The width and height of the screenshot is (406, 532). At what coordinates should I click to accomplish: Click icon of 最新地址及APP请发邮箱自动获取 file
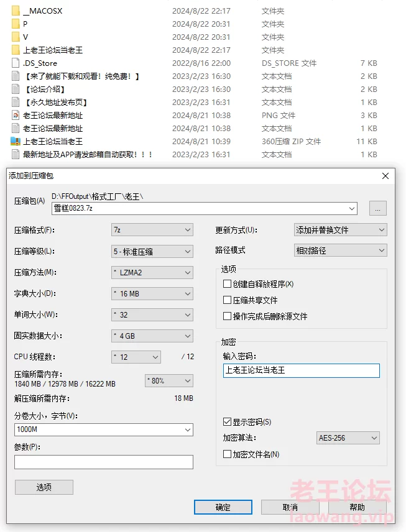point(16,154)
